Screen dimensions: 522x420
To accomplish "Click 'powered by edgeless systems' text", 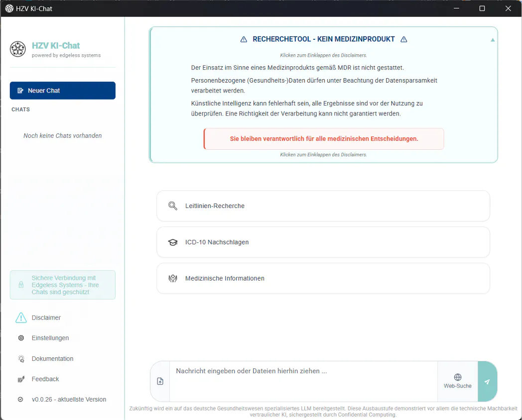I will point(66,55).
